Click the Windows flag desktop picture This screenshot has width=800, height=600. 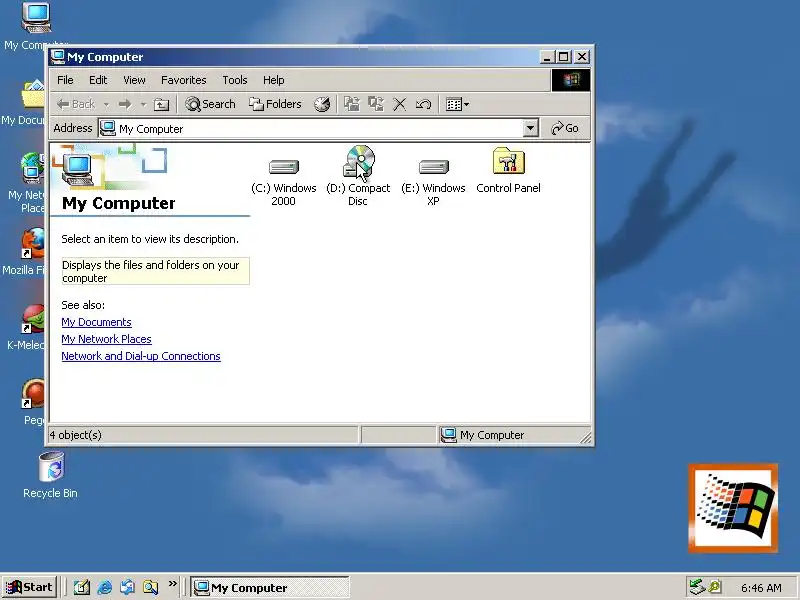tap(733, 508)
